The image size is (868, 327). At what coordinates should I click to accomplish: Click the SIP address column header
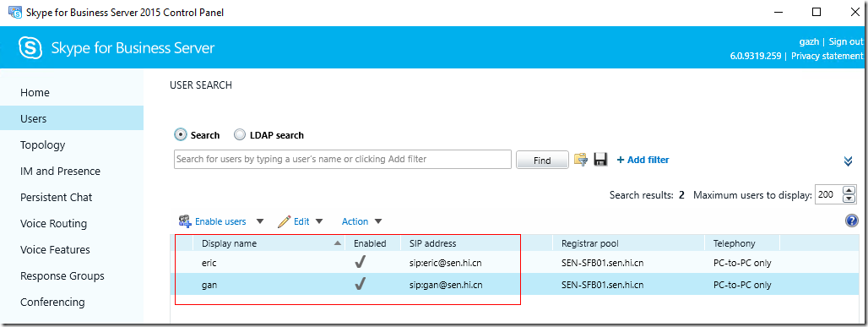click(x=433, y=243)
